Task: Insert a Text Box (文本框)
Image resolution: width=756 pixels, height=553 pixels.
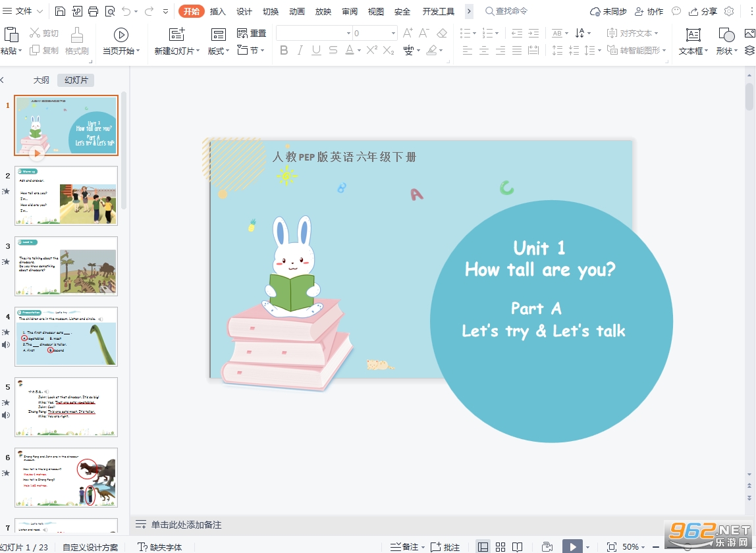Action: tap(693, 41)
